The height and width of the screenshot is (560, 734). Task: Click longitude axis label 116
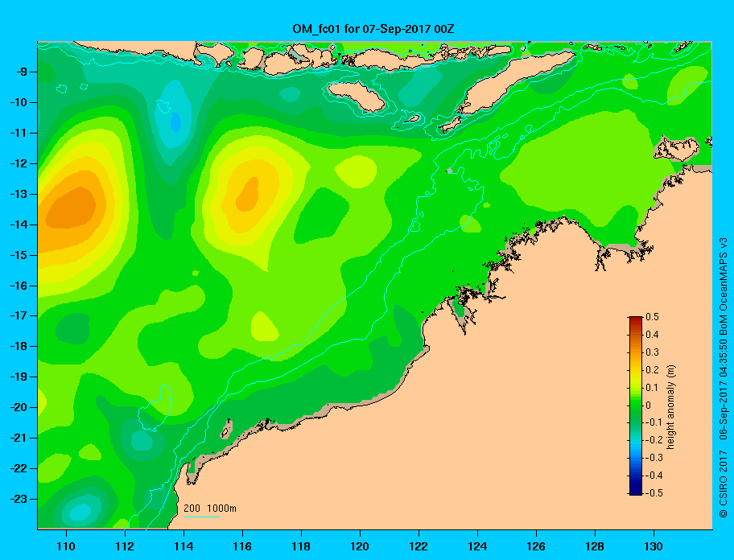click(x=242, y=546)
